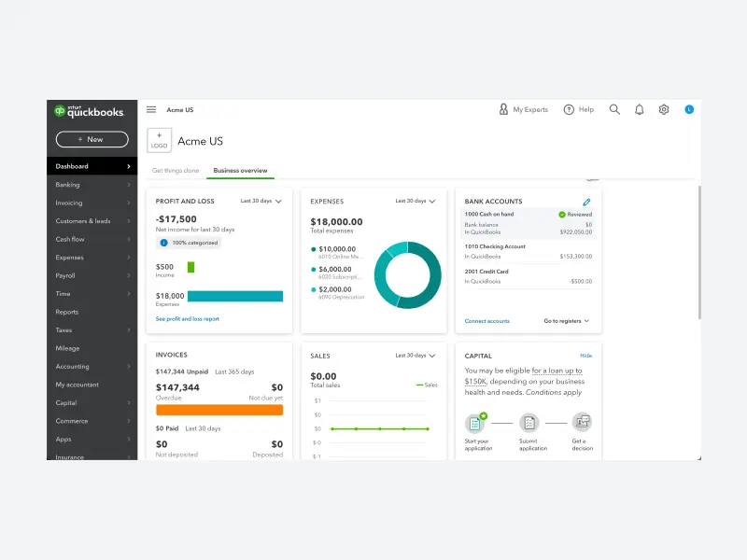Screen dimensions: 747x560
Task: Expand the Capital sidebar chevron
Action: [x=129, y=403]
